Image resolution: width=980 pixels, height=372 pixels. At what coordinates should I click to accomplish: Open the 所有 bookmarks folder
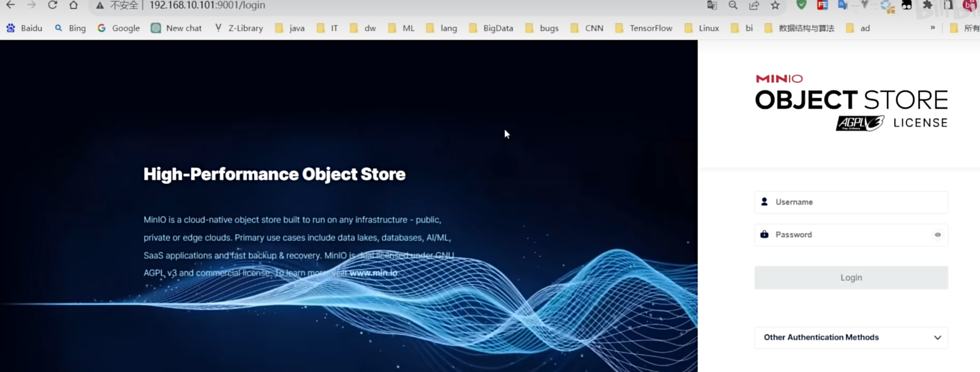pos(965,28)
